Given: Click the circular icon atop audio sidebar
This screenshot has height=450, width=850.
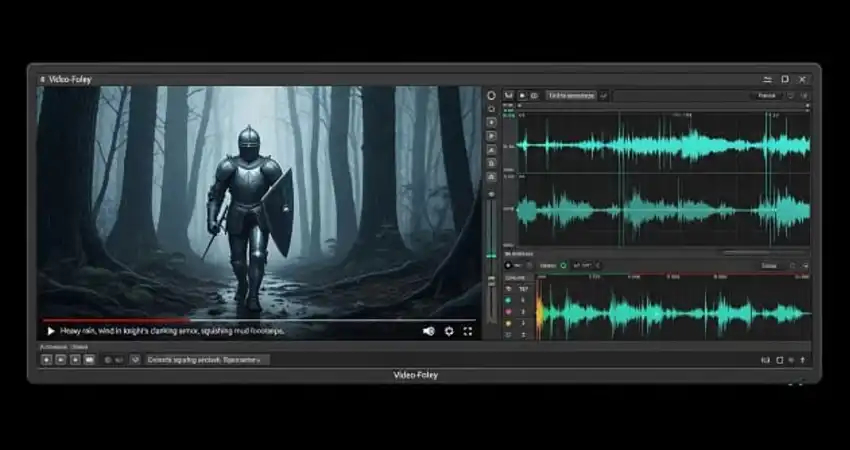Looking at the screenshot, I should [x=491, y=96].
